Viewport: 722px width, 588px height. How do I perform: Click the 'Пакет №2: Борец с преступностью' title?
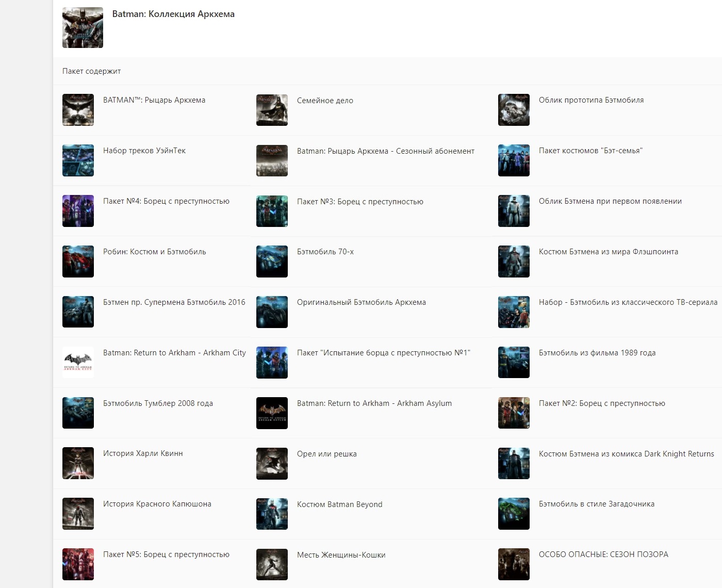click(x=602, y=403)
